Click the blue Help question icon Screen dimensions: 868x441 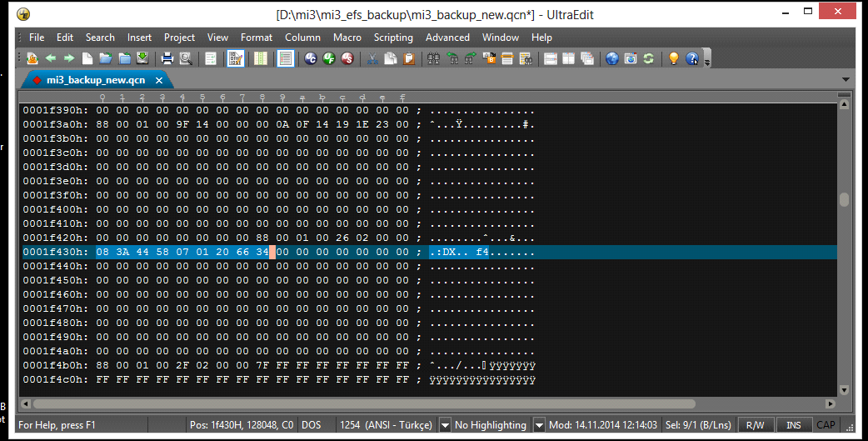point(691,58)
